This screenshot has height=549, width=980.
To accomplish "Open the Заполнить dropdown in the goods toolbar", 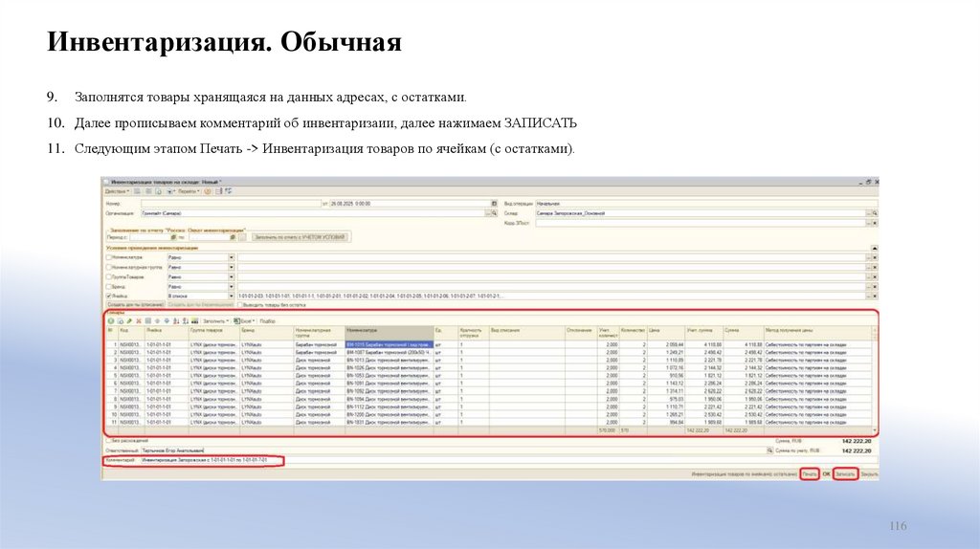I will (x=215, y=321).
